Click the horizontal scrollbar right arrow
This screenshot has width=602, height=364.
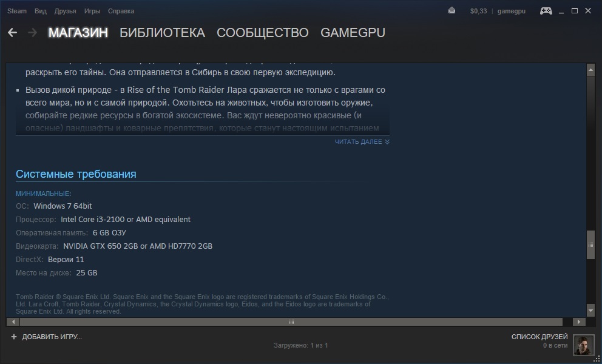[579, 322]
